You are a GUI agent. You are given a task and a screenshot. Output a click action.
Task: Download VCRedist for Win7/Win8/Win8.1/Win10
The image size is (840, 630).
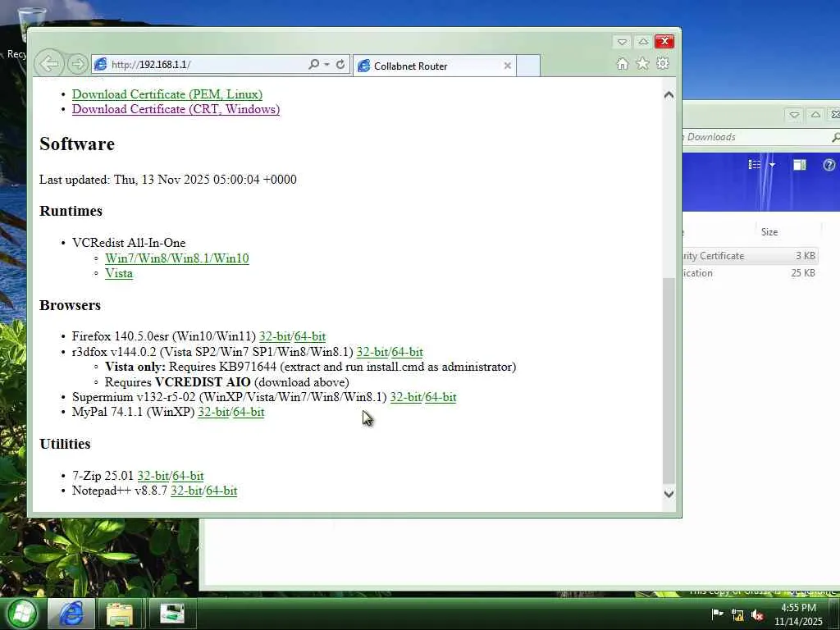click(177, 258)
